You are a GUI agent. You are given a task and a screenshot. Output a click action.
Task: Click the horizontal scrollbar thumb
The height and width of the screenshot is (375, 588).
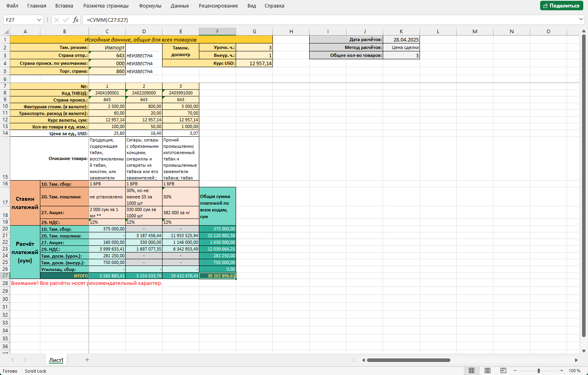pos(408,360)
